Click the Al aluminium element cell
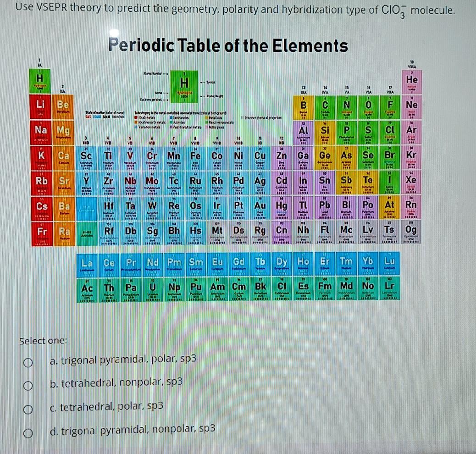This screenshot has height=454, width=476. 303,133
